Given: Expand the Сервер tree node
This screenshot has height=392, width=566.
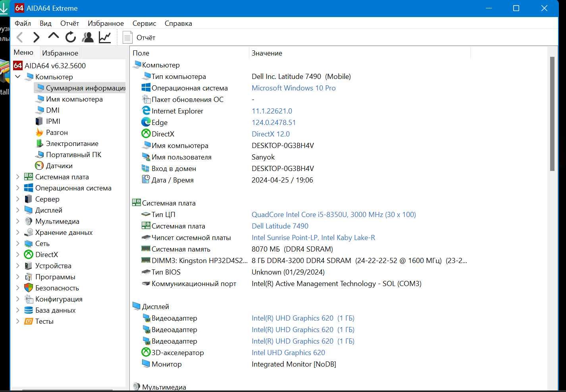Looking at the screenshot, I should click(x=17, y=199).
